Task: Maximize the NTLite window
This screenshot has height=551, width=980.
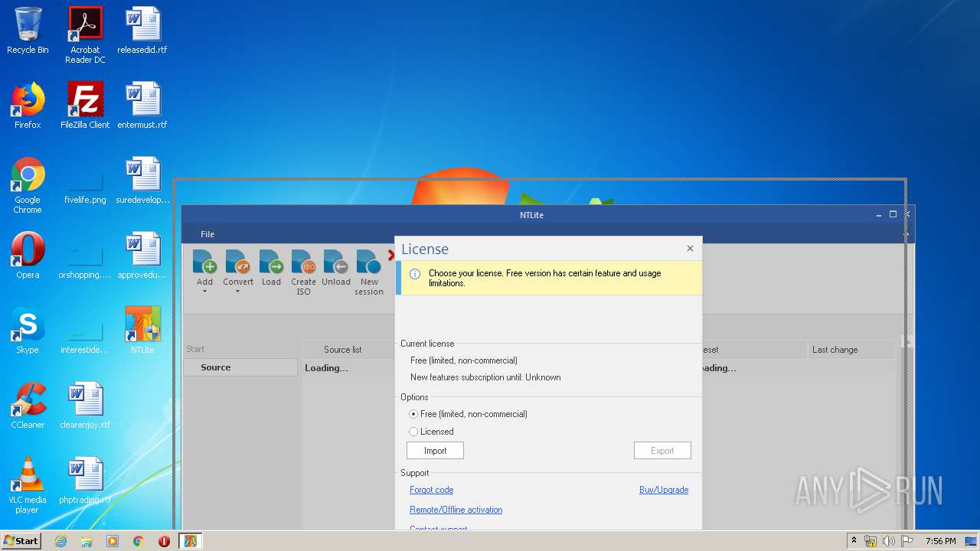Action: tap(893, 215)
